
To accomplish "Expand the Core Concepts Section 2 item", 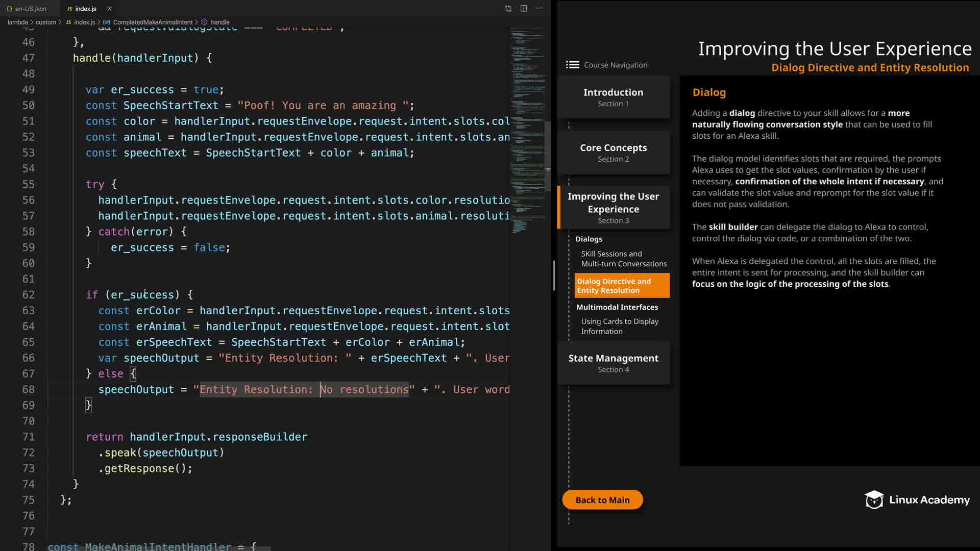I will 613,153.
